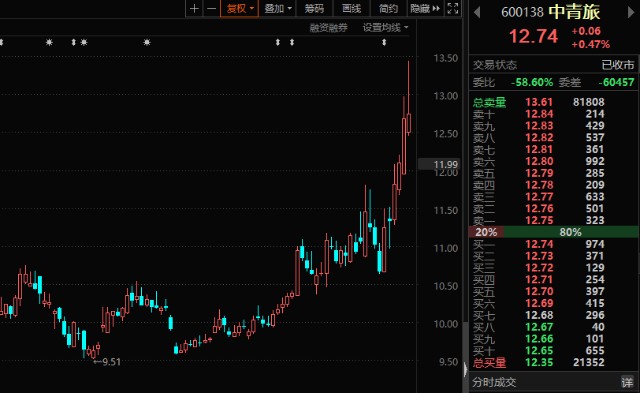Select the 卖十 12.84 ask row

tap(554, 114)
